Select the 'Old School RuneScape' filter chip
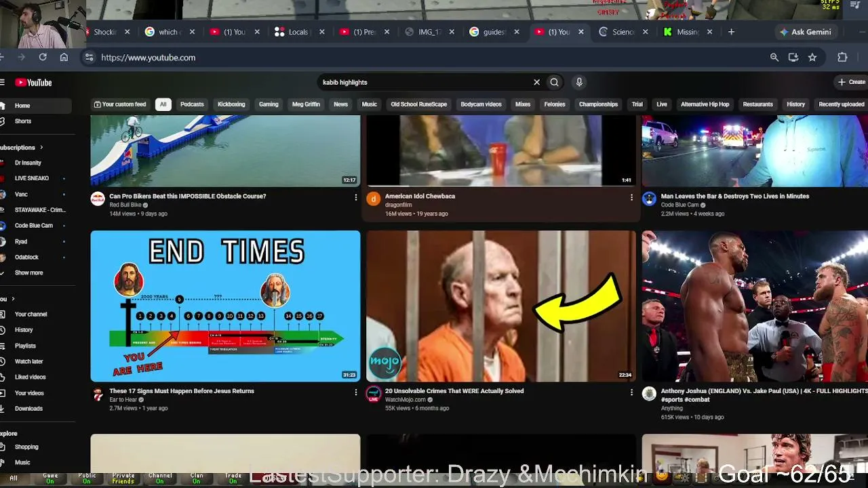 pos(418,104)
